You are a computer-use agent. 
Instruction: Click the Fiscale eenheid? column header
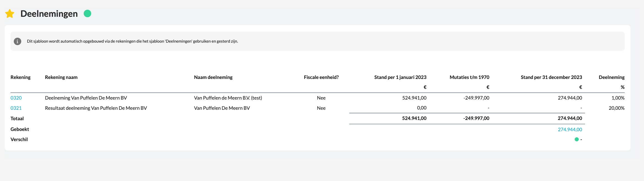[321, 77]
